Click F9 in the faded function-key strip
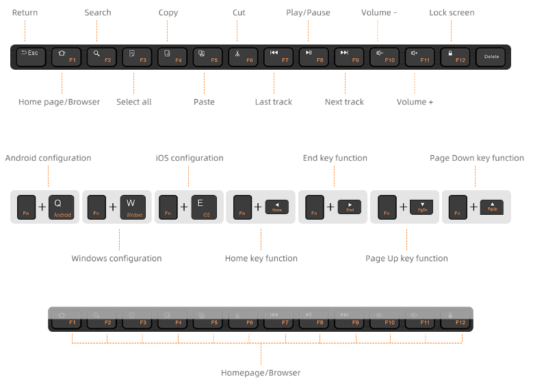 pos(349,319)
